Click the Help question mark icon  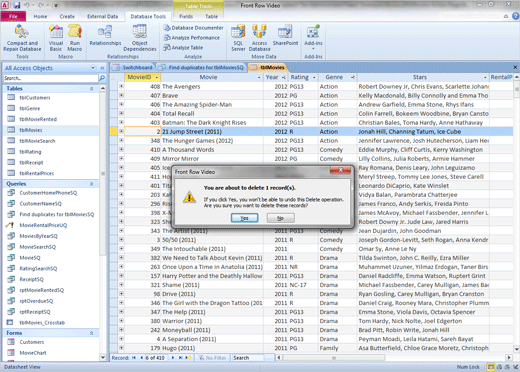coord(516,16)
